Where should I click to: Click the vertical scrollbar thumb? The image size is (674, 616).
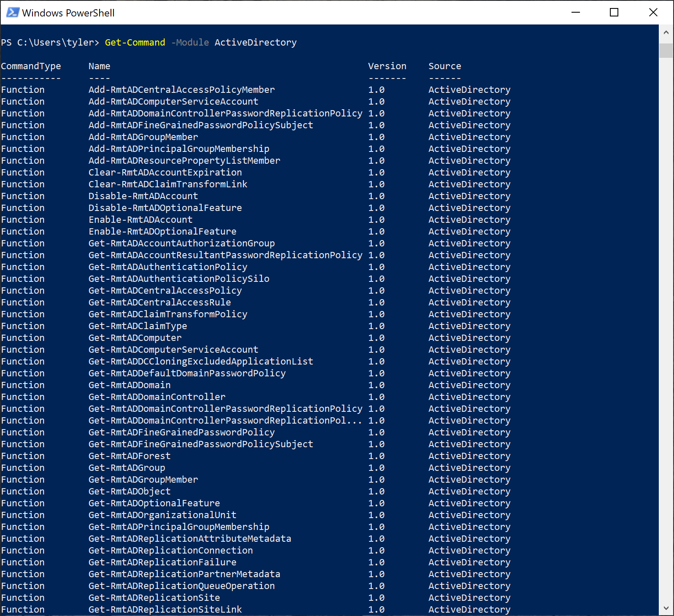click(x=666, y=50)
